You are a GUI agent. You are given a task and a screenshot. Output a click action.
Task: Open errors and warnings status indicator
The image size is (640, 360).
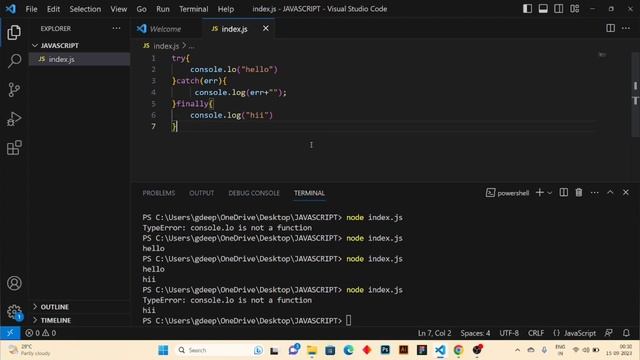[x=40, y=333]
